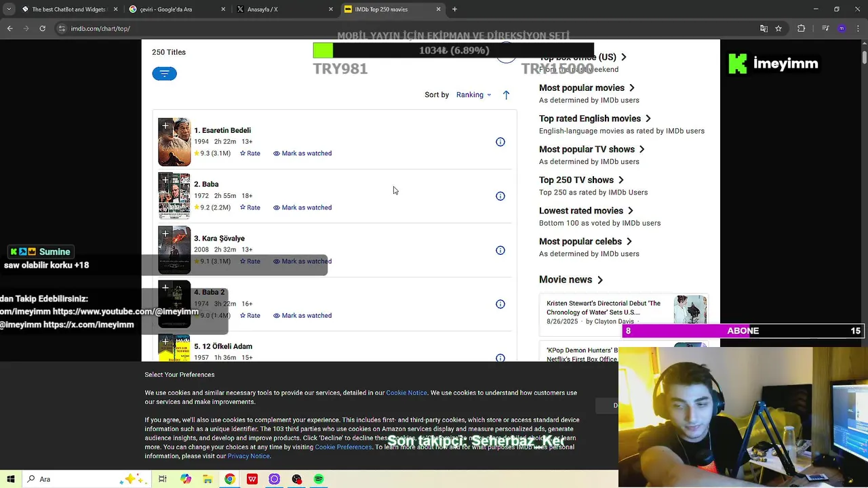This screenshot has width=868, height=488.
Task: Open OBS Studio from the taskbar
Action: tap(296, 479)
